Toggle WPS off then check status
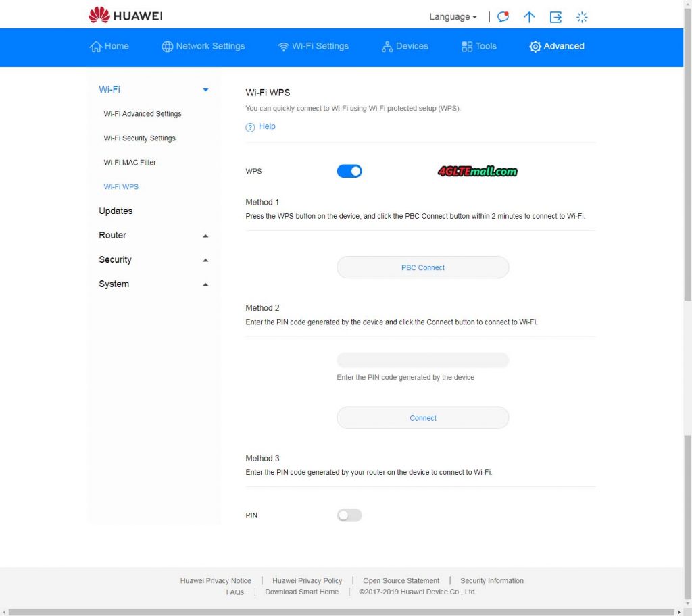The height and width of the screenshot is (616, 692). [x=349, y=171]
